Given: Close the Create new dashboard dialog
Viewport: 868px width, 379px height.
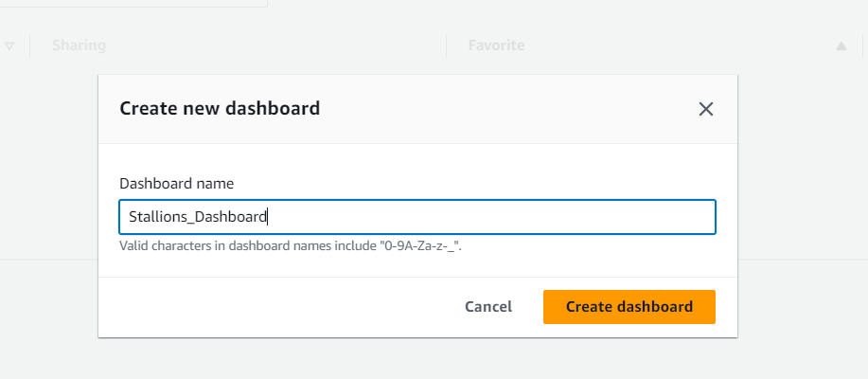Looking at the screenshot, I should (706, 109).
